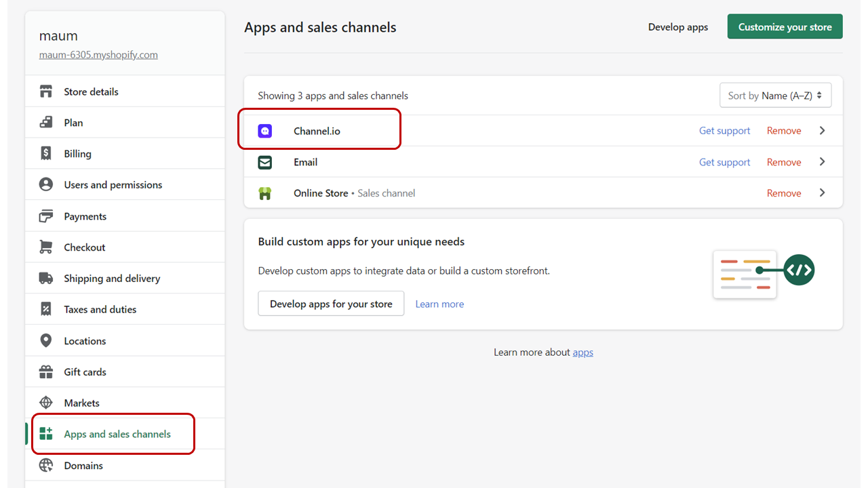Click the Locations pin icon
This screenshot has height=488, width=868.
[46, 341]
